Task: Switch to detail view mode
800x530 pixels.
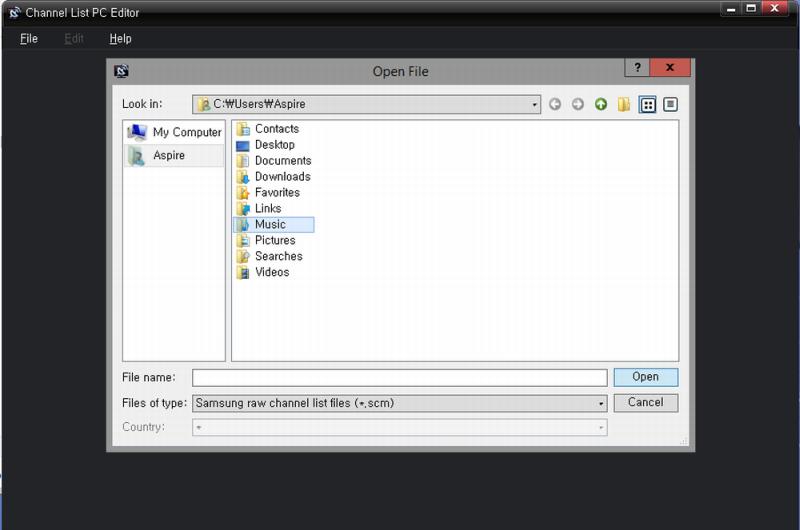Action: tap(670, 105)
